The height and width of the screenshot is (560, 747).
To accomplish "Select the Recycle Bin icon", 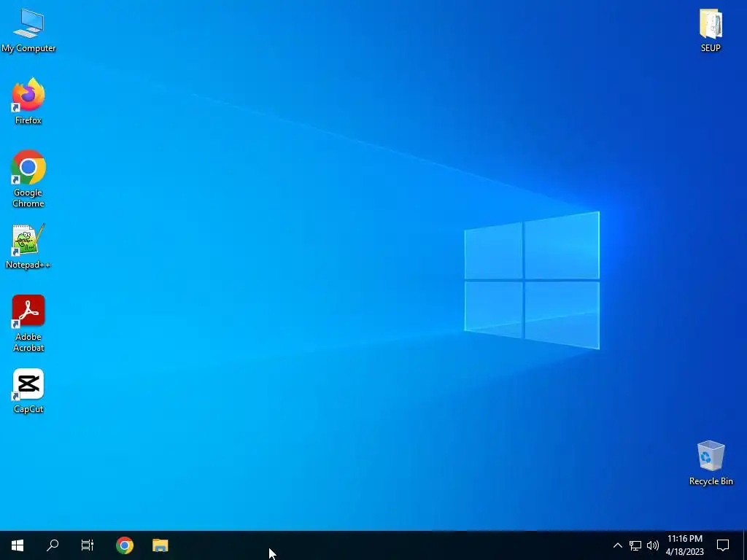I will pyautogui.click(x=711, y=463).
